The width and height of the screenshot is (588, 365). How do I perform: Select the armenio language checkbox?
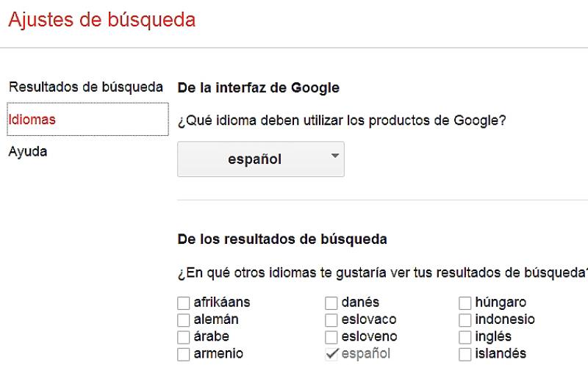tap(183, 354)
